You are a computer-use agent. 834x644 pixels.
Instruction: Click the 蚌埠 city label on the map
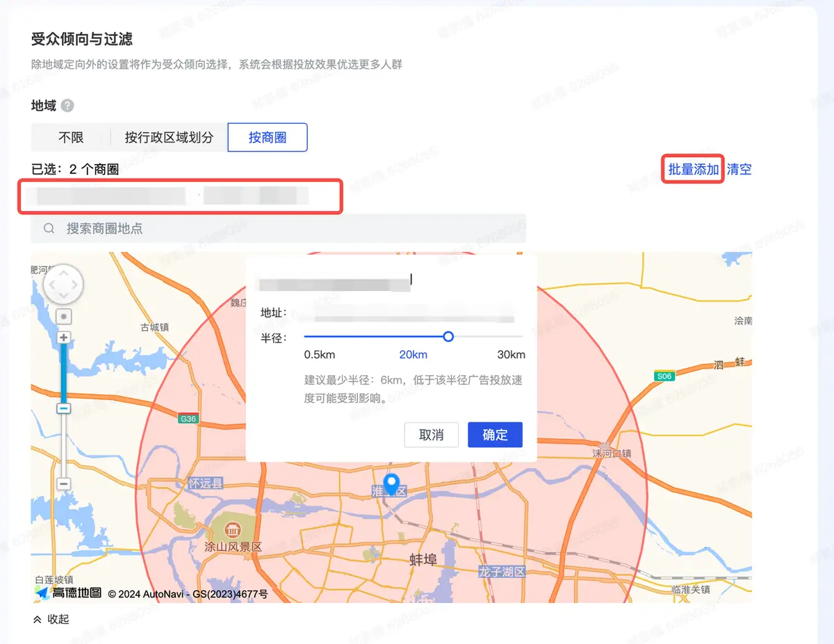(x=422, y=560)
